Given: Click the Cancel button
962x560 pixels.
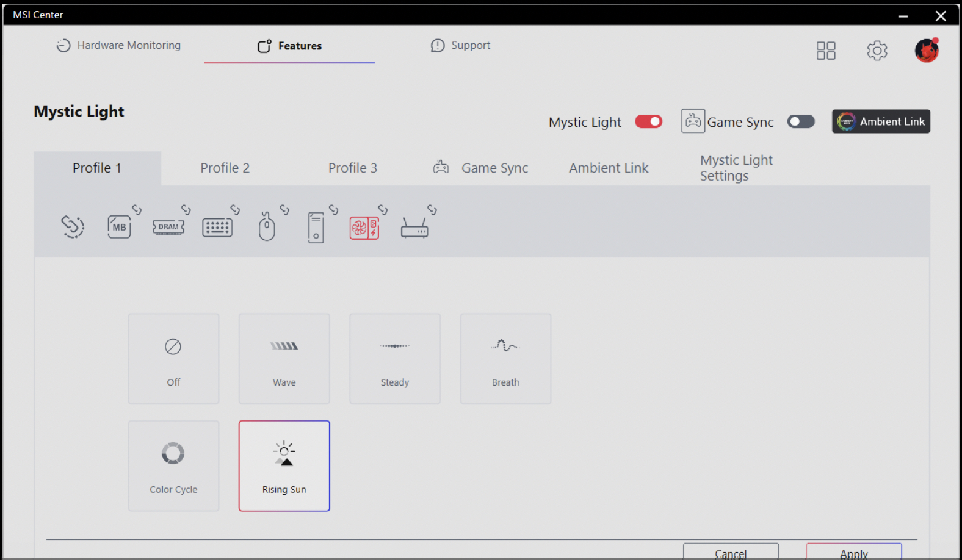Looking at the screenshot, I should click(x=731, y=551).
